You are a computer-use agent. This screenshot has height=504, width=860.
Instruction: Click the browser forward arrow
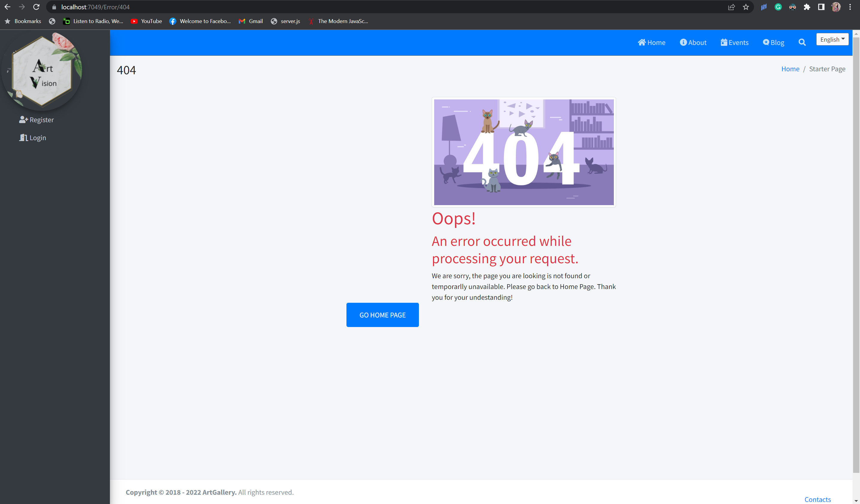[x=22, y=7]
